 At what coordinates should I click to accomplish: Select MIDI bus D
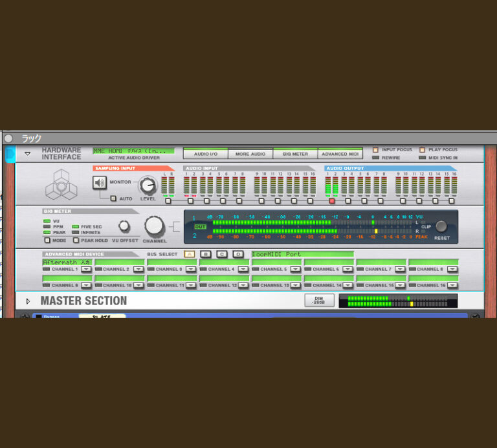tap(238, 254)
